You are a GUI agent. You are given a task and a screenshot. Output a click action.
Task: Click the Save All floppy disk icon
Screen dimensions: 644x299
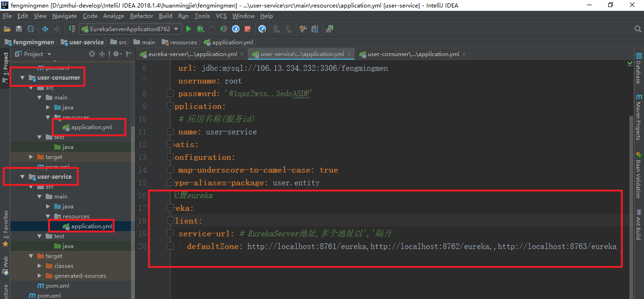click(x=19, y=29)
